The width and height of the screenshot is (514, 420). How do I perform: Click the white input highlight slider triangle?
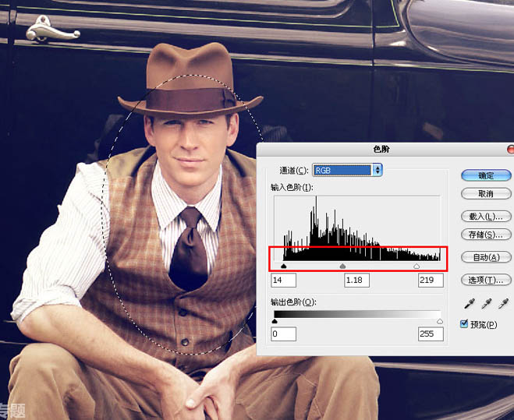click(417, 266)
